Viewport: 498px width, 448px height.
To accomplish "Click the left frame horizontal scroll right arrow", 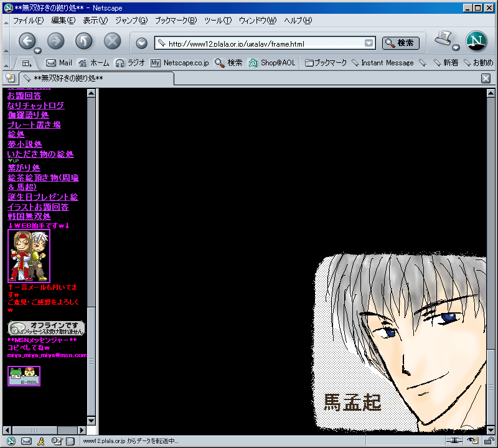I will (82, 430).
